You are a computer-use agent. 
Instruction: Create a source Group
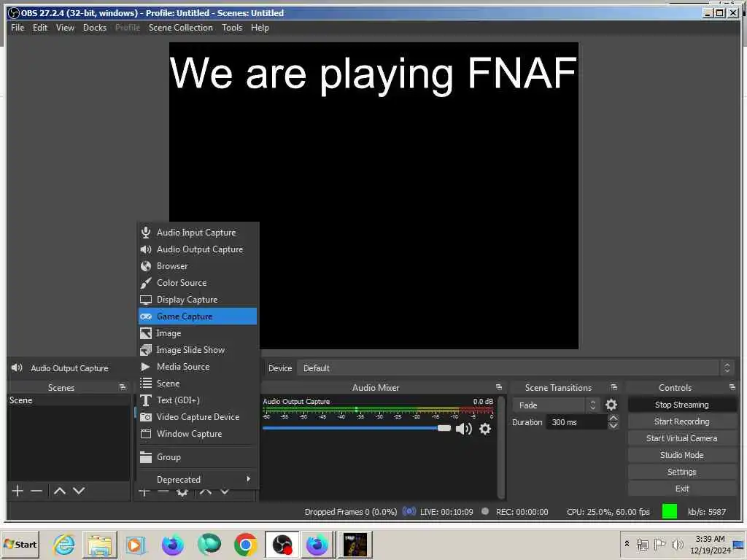[x=197, y=457]
